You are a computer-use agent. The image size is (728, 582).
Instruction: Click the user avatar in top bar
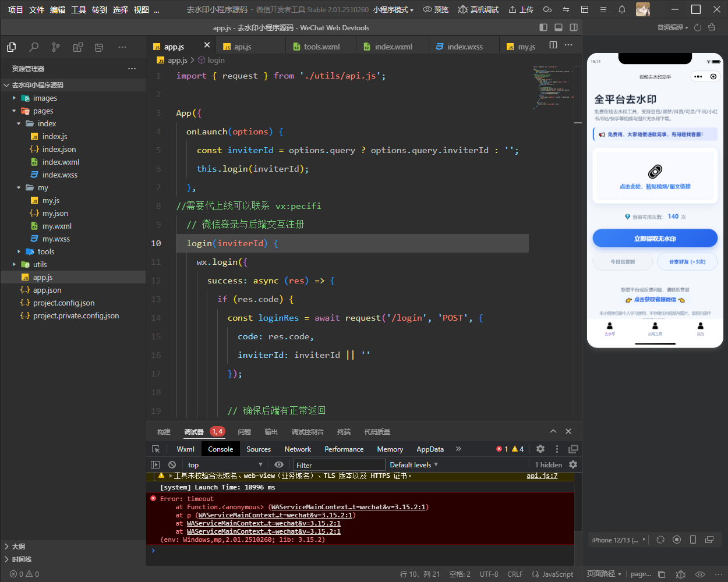[642, 9]
